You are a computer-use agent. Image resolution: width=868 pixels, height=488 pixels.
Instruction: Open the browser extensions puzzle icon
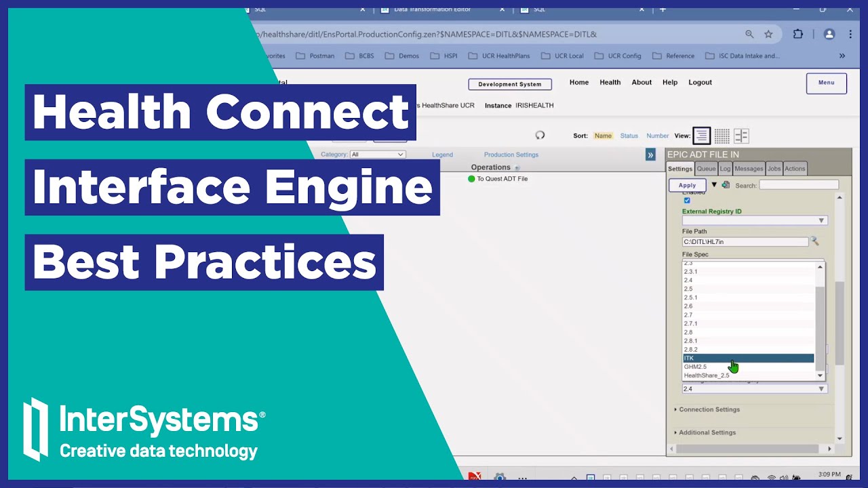[x=798, y=34]
